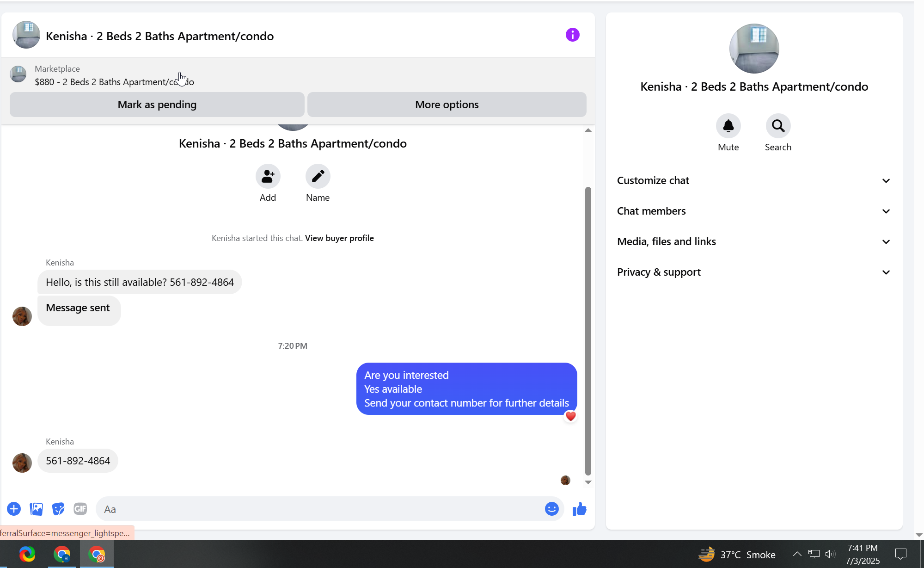The image size is (924, 568).
Task: Choose a sticker icon
Action: pos(58,509)
